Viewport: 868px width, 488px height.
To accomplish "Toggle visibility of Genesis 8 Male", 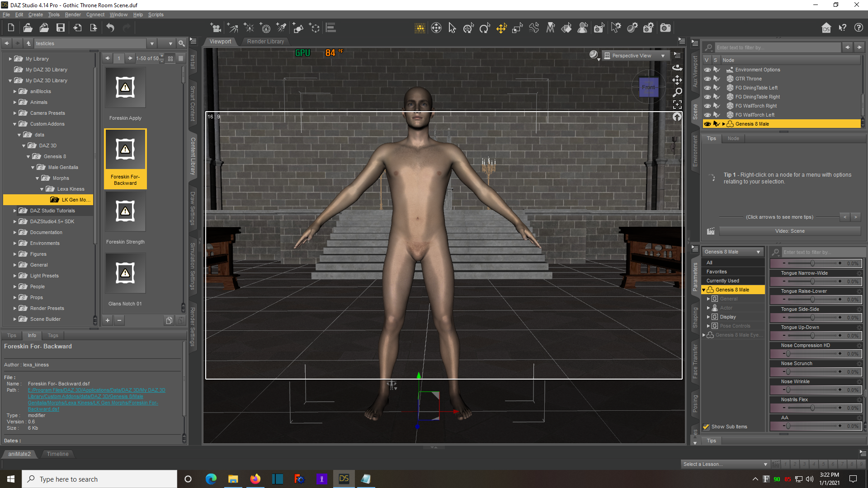I will (x=708, y=124).
